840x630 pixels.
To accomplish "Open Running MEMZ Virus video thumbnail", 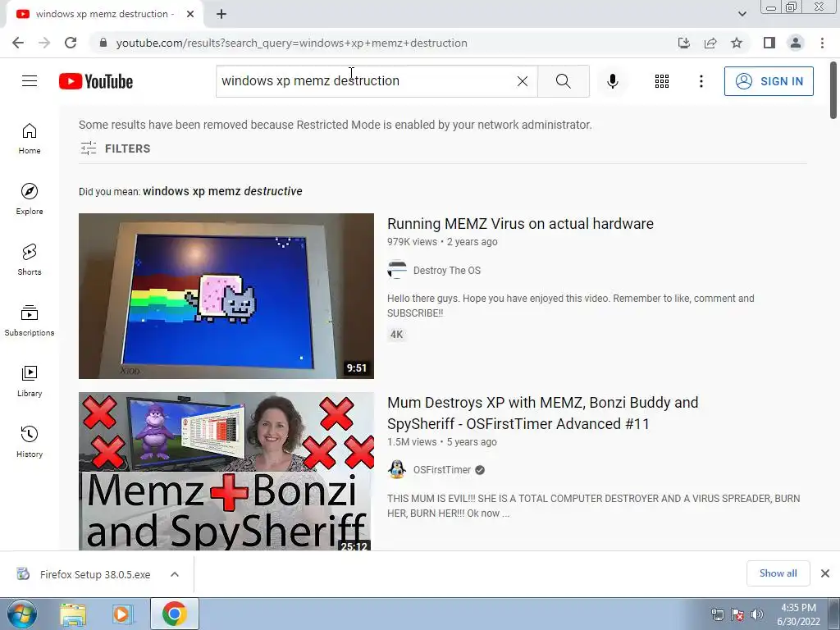I will click(x=226, y=295).
